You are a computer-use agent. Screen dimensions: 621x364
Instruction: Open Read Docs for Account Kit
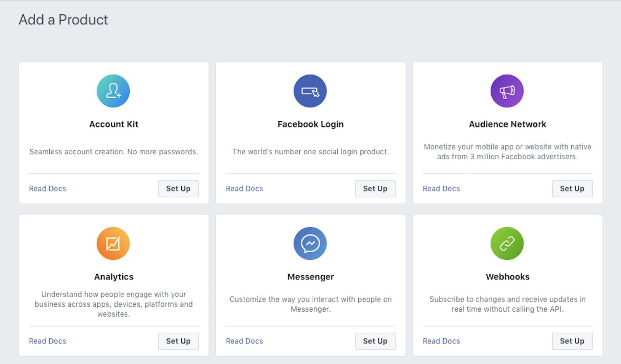tap(47, 189)
